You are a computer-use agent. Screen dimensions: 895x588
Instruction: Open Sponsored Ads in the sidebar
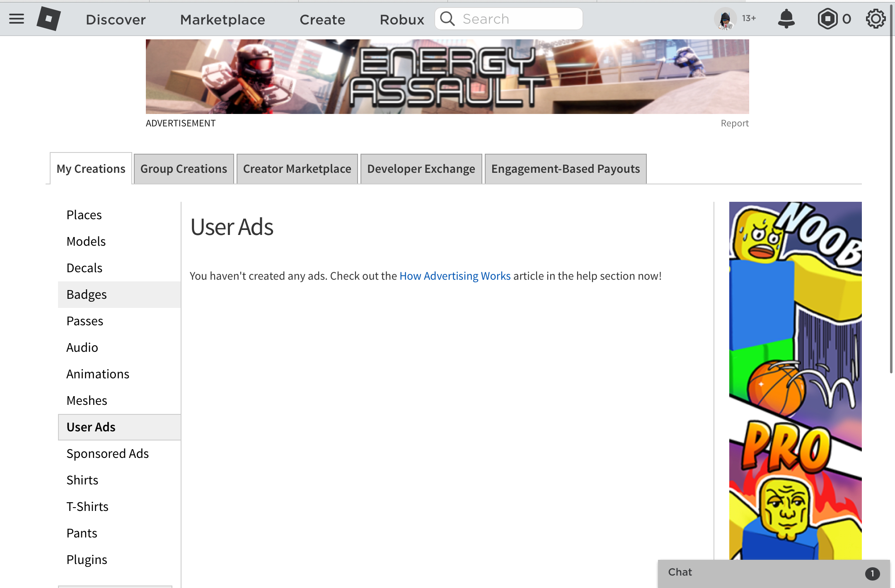[119, 454]
